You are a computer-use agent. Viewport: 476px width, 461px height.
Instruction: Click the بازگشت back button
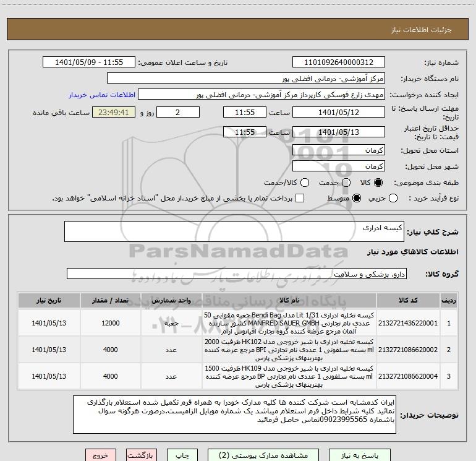point(142,455)
